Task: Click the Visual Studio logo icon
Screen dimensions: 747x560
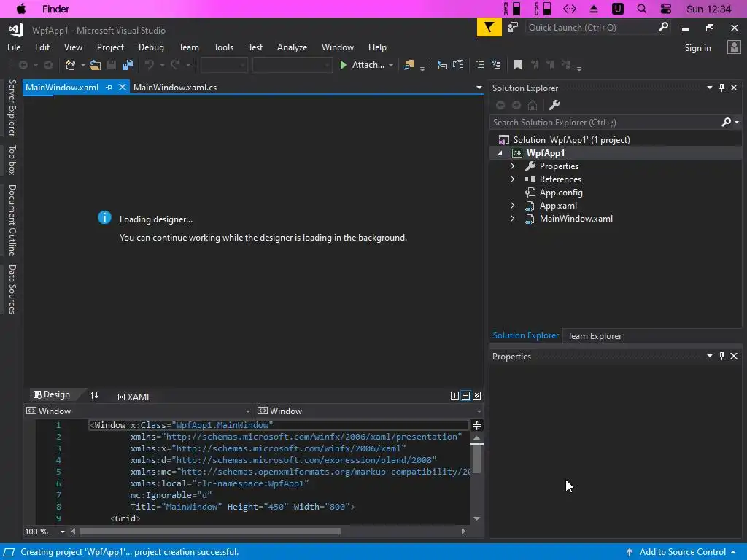Action: [16, 29]
